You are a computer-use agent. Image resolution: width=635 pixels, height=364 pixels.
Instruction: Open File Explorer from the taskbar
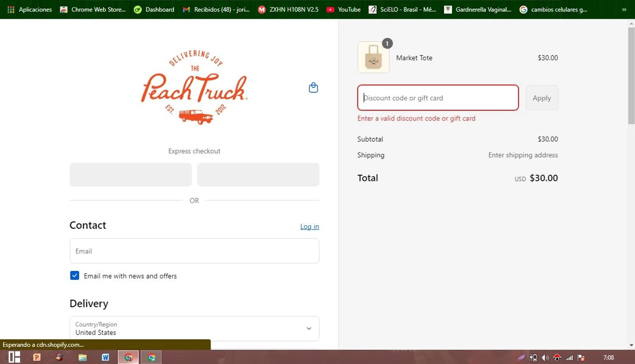tap(83, 358)
